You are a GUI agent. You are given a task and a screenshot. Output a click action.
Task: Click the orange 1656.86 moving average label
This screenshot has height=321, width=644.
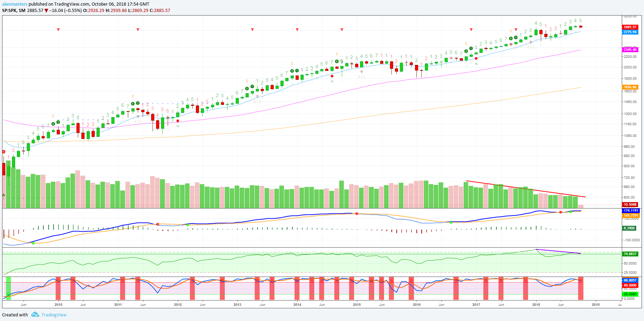click(630, 87)
